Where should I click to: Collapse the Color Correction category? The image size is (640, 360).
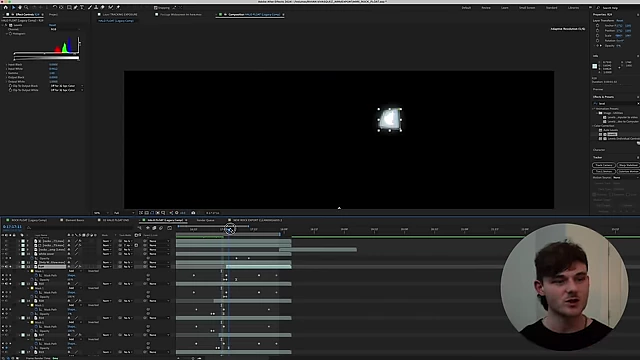click(x=593, y=126)
